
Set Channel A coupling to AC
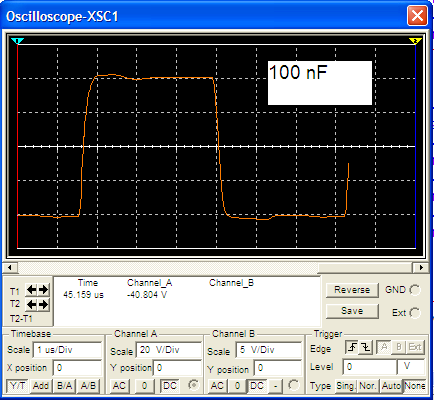[x=119, y=386]
